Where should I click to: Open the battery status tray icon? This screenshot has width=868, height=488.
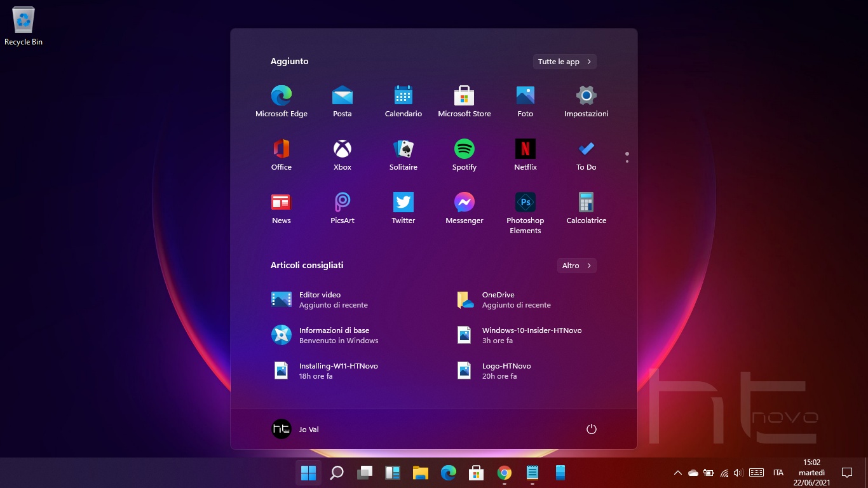coord(708,473)
